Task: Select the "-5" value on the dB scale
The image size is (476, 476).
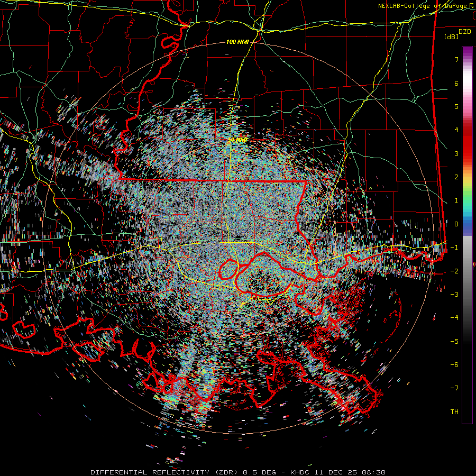Action: pyautogui.click(x=454, y=341)
